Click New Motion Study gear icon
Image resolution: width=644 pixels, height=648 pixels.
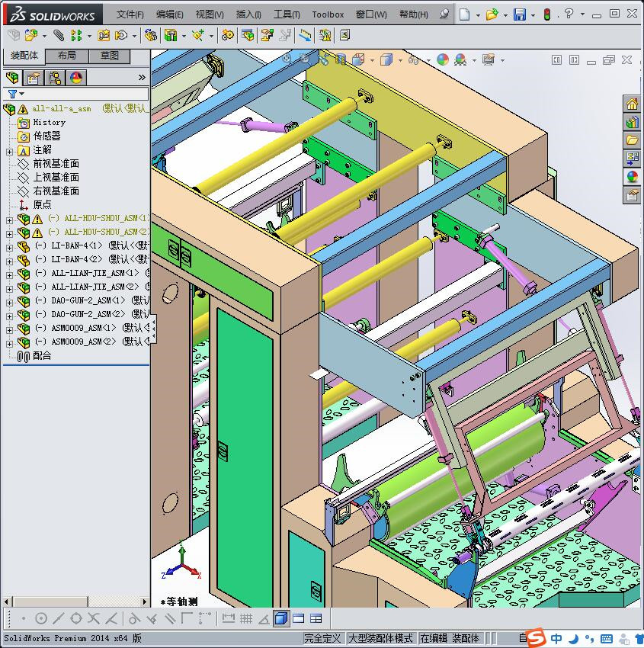point(227,36)
